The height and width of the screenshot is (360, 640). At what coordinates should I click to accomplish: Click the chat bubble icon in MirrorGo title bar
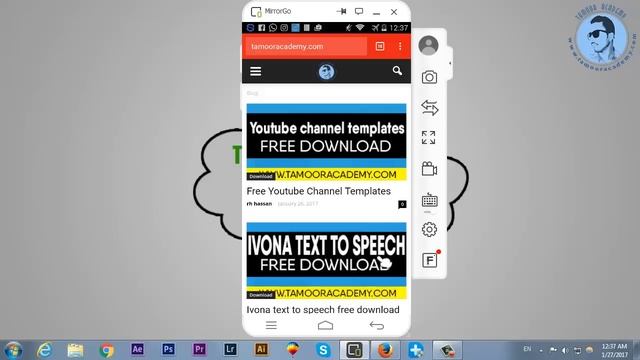[x=359, y=11]
